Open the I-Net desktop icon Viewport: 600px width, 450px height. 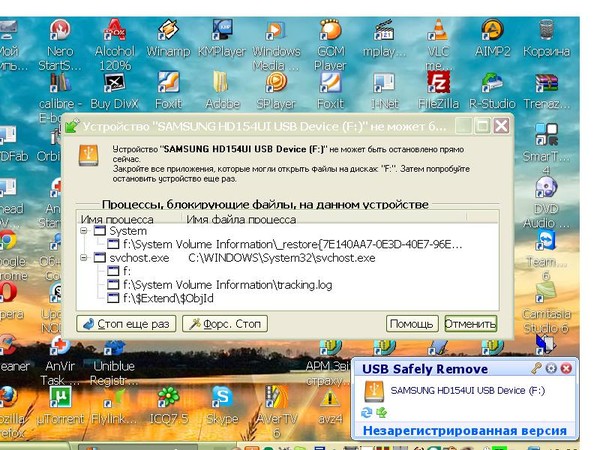point(384,92)
